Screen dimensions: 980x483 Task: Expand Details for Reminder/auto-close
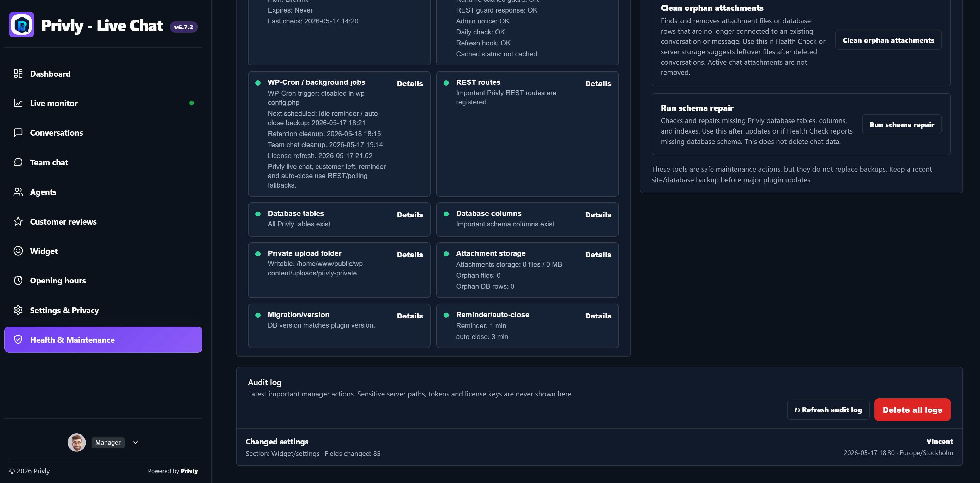coord(598,316)
